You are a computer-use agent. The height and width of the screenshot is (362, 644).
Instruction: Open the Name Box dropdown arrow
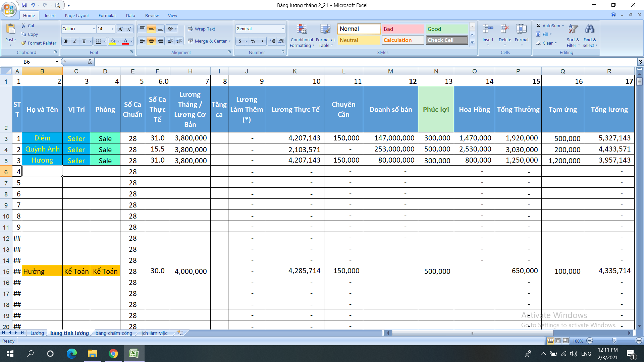[57, 62]
